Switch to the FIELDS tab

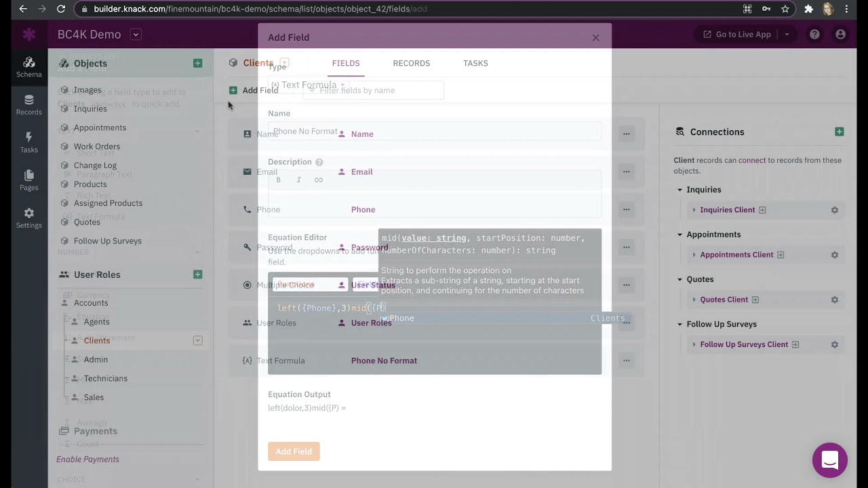point(346,63)
